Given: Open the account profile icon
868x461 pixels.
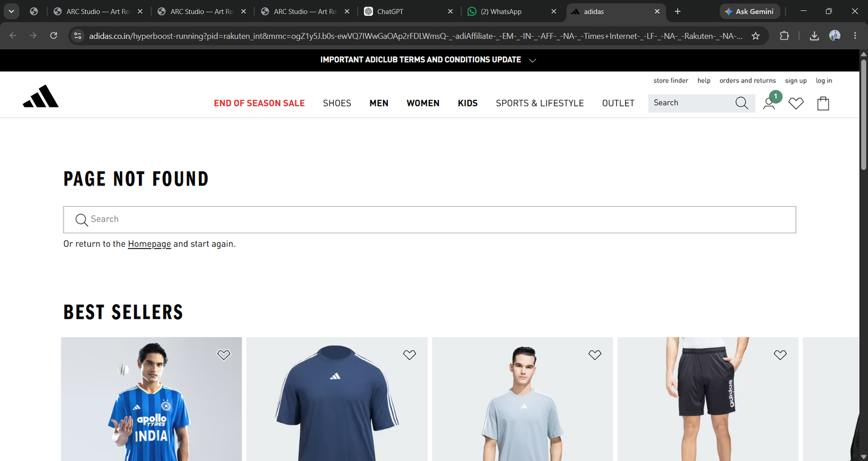Looking at the screenshot, I should point(769,103).
